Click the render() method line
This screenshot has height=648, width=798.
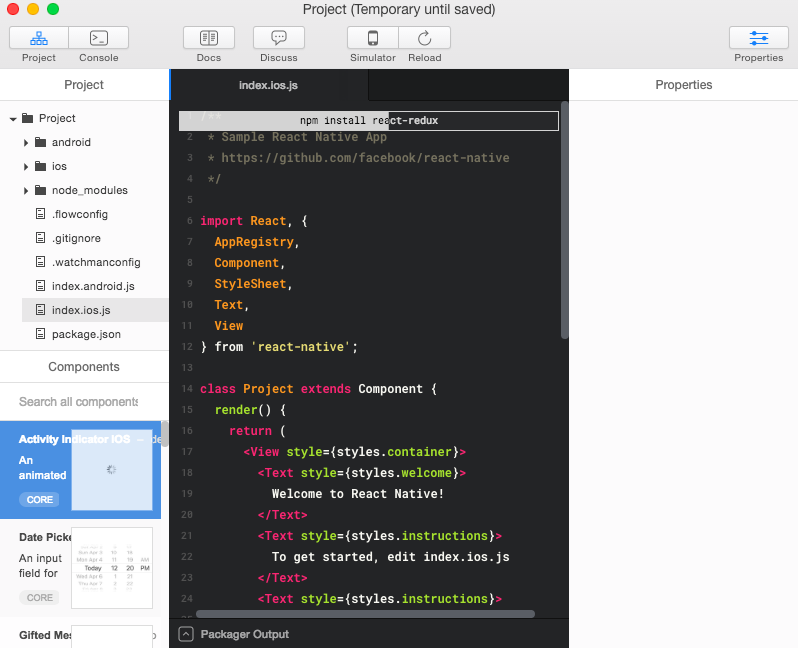pos(250,410)
